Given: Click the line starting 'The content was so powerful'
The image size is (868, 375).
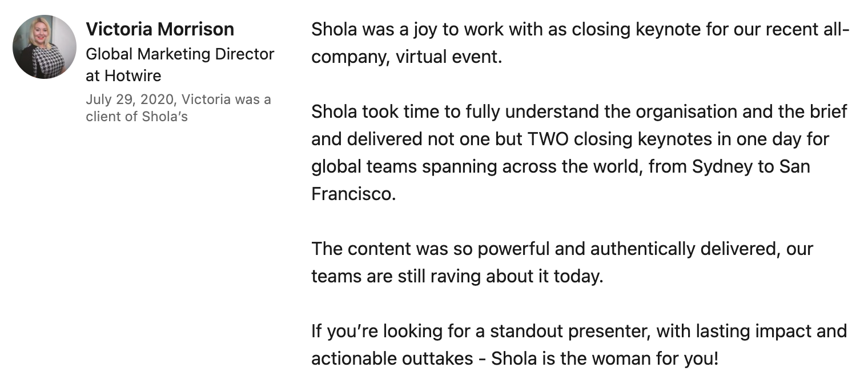Looking at the screenshot, I should (x=562, y=249).
